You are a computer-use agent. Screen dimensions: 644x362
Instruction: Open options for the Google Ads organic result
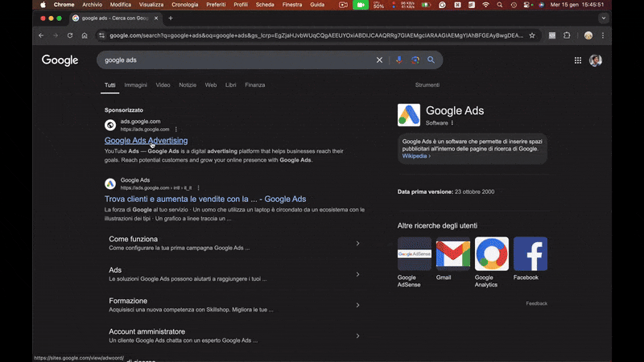pos(198,188)
